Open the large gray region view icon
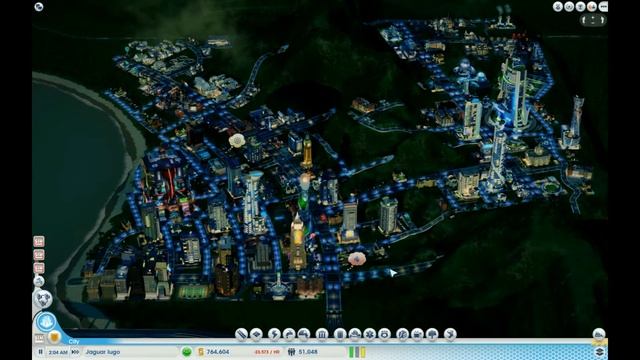The height and width of the screenshot is (360, 640). [43, 299]
